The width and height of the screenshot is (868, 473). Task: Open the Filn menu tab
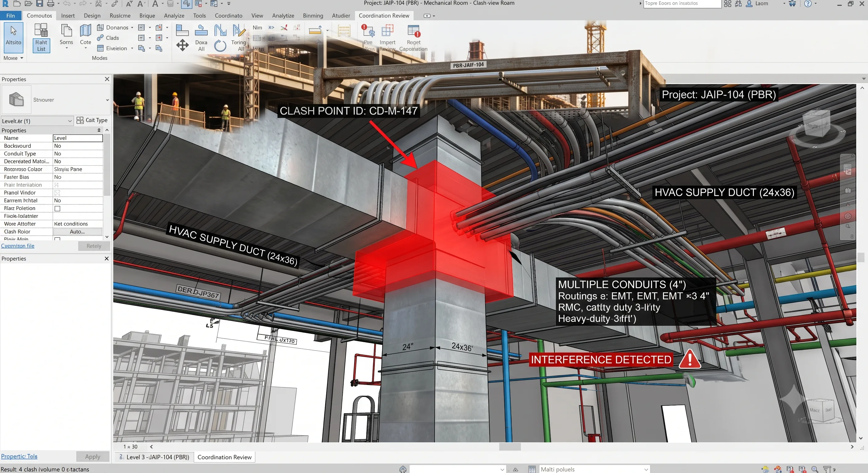click(x=11, y=15)
